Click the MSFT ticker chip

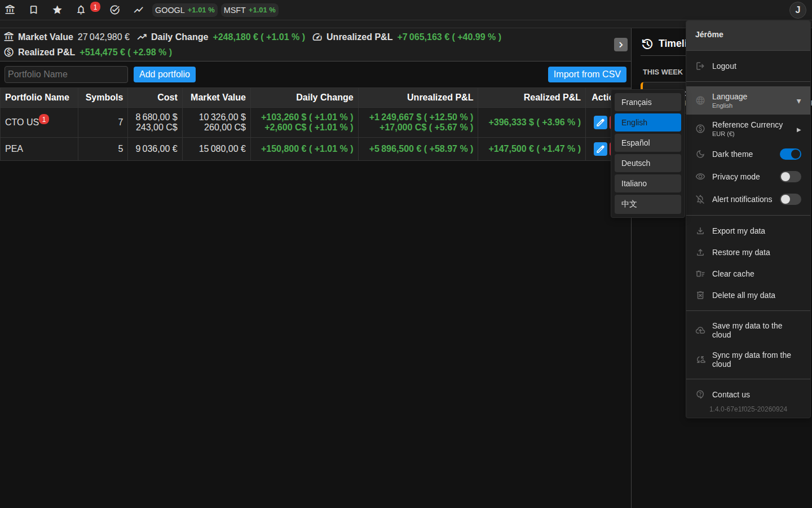tap(250, 10)
